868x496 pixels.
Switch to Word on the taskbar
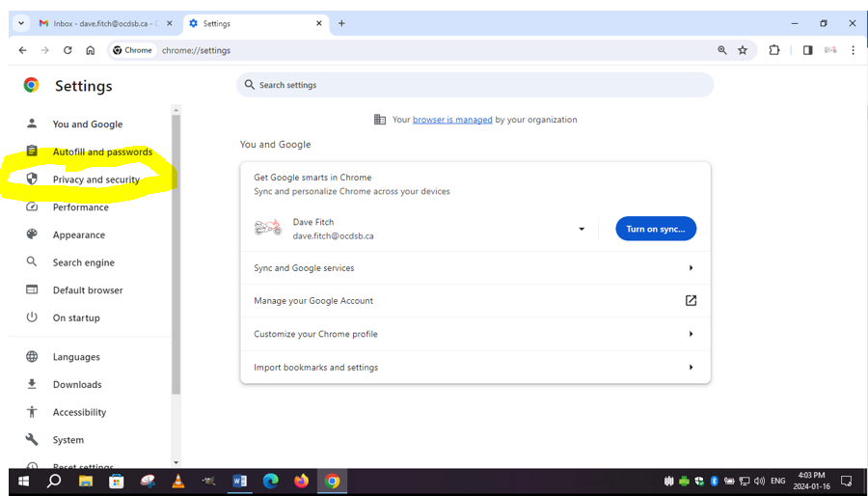tap(240, 482)
